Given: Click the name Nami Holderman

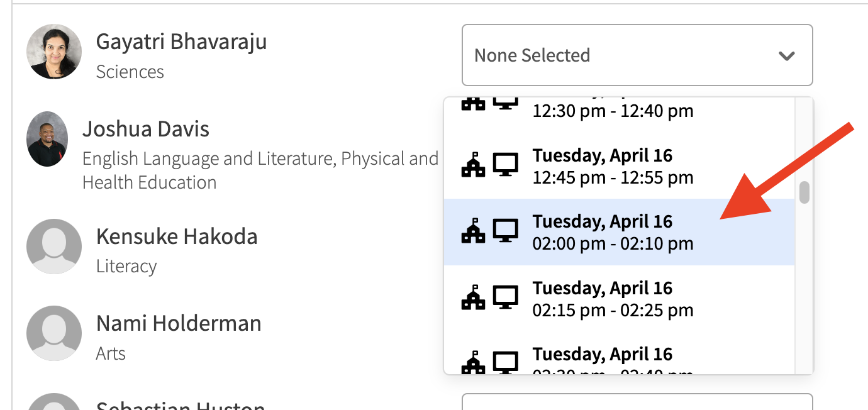Looking at the screenshot, I should pyautogui.click(x=178, y=323).
